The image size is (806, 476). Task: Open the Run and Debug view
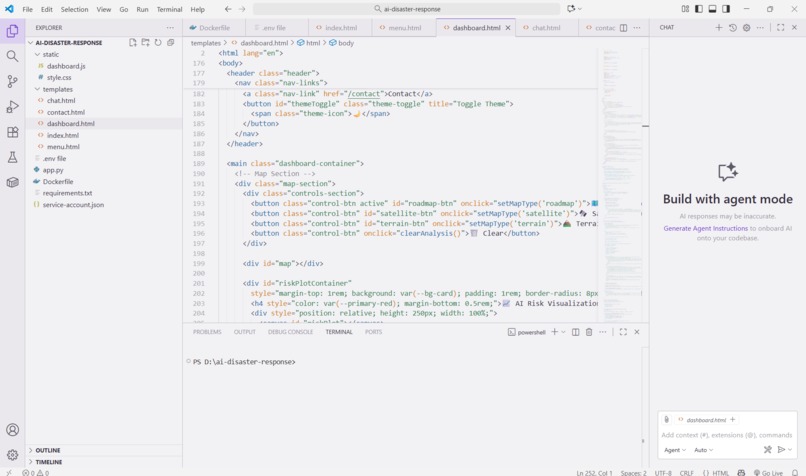12,106
